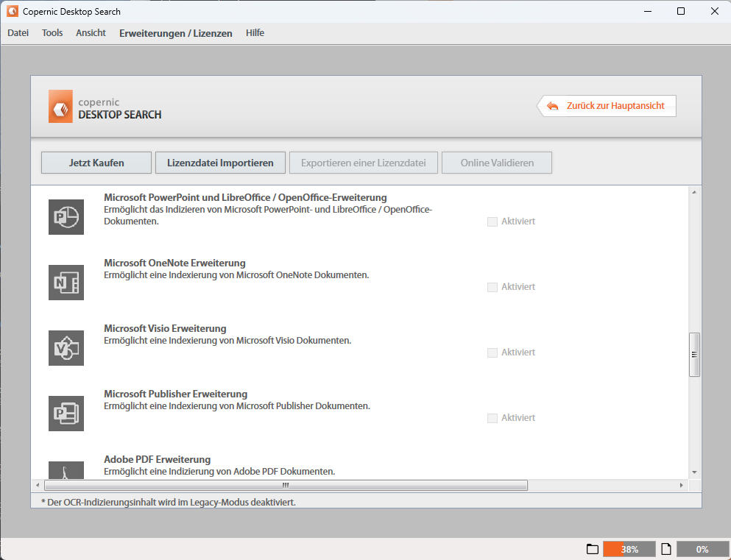Enable Aktiviert for the PowerPoint extension
Image resolution: width=731 pixels, height=560 pixels.
pos(492,221)
